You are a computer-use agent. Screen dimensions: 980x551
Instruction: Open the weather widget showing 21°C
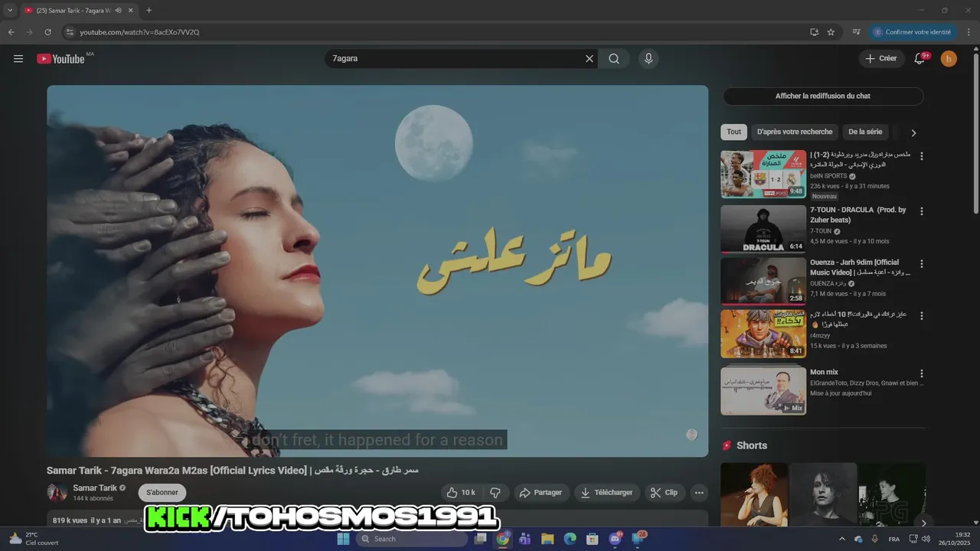coord(34,539)
